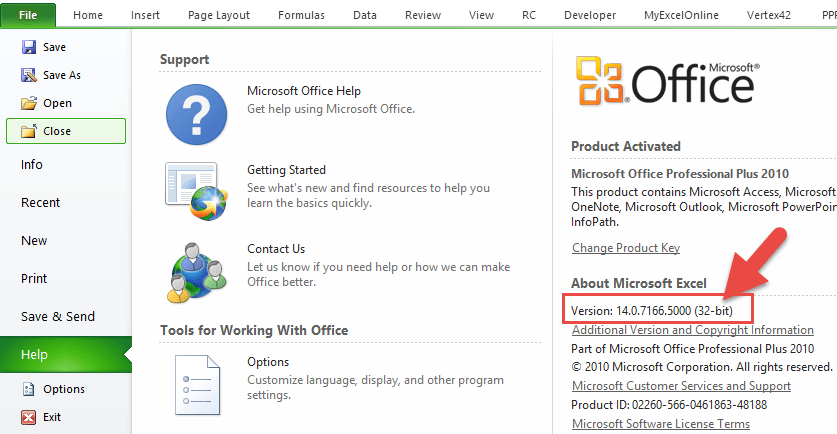The height and width of the screenshot is (434, 837).
Task: Choose Recent in the backstage menu
Action: tap(41, 202)
